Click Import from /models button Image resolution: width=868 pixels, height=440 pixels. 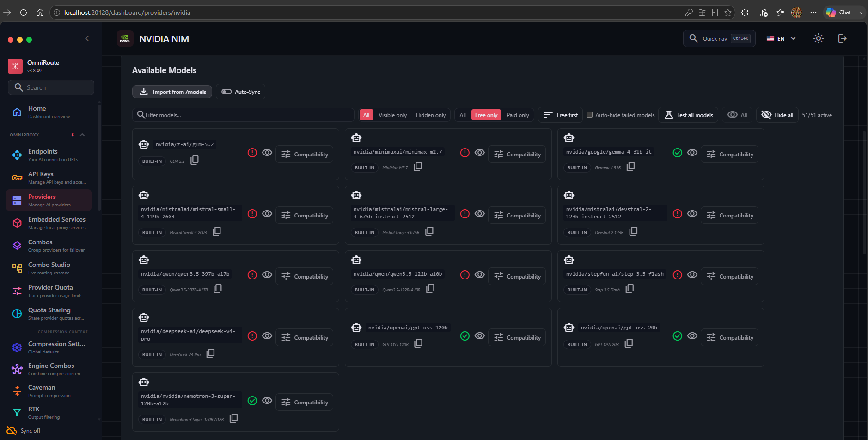(x=172, y=92)
